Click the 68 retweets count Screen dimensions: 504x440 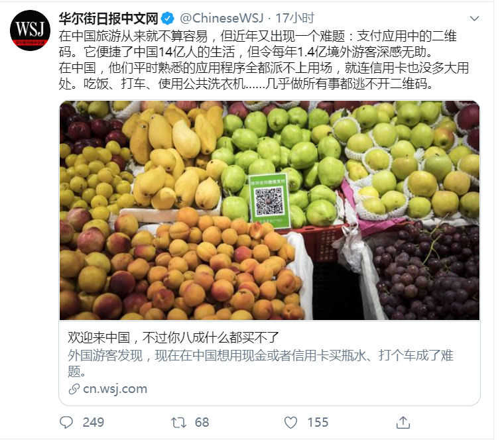coord(202,422)
